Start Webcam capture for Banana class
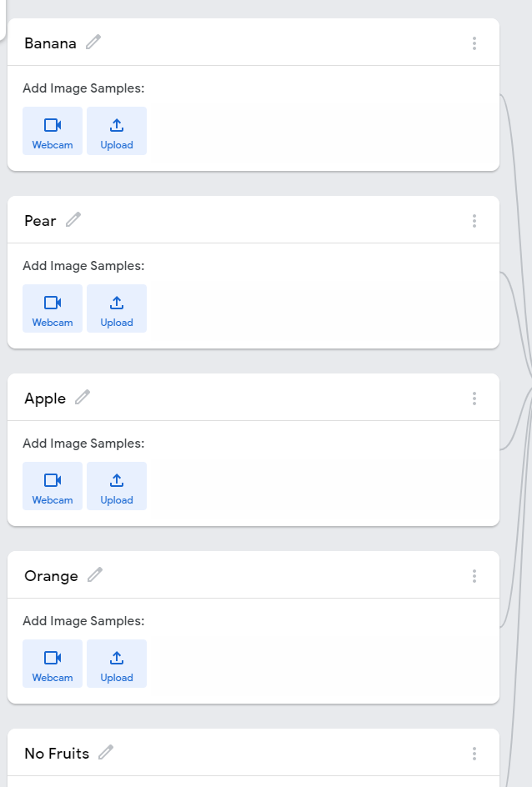This screenshot has width=532, height=787. [53, 131]
